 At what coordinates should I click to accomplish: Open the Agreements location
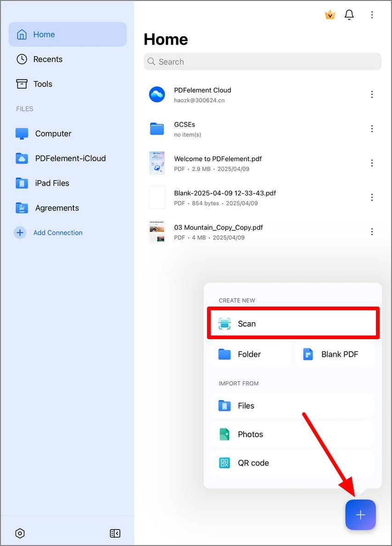[67, 208]
